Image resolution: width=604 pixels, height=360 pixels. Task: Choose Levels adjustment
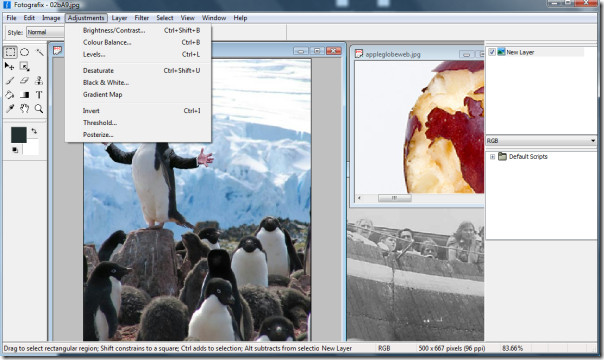pos(139,54)
